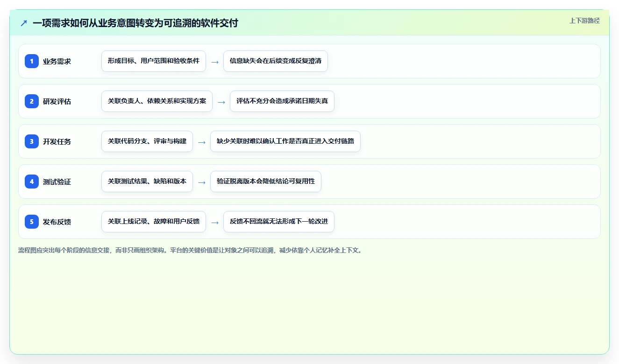Image resolution: width=619 pixels, height=364 pixels.
Task: Click the 验证脱离版本会降低结论可复用性 box
Action: coord(266,182)
